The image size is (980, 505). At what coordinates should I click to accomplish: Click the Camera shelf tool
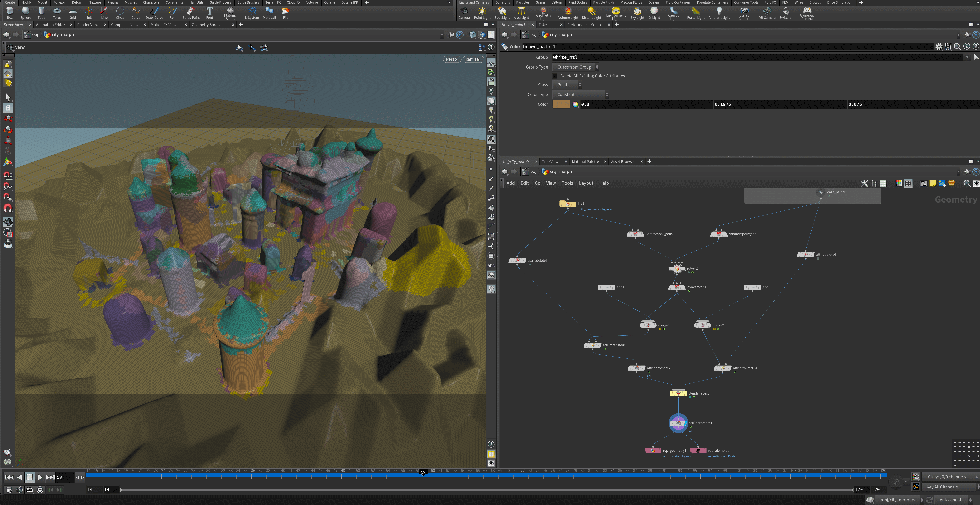464,12
